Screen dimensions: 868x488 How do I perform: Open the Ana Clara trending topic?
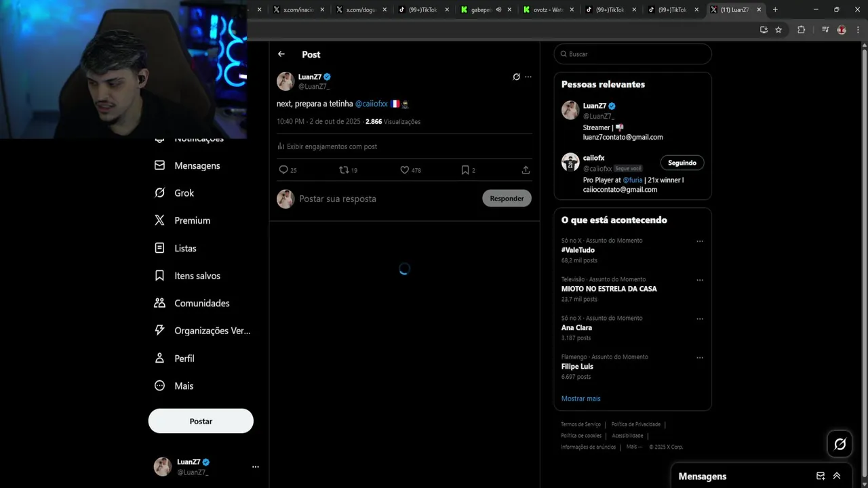pyautogui.click(x=576, y=327)
